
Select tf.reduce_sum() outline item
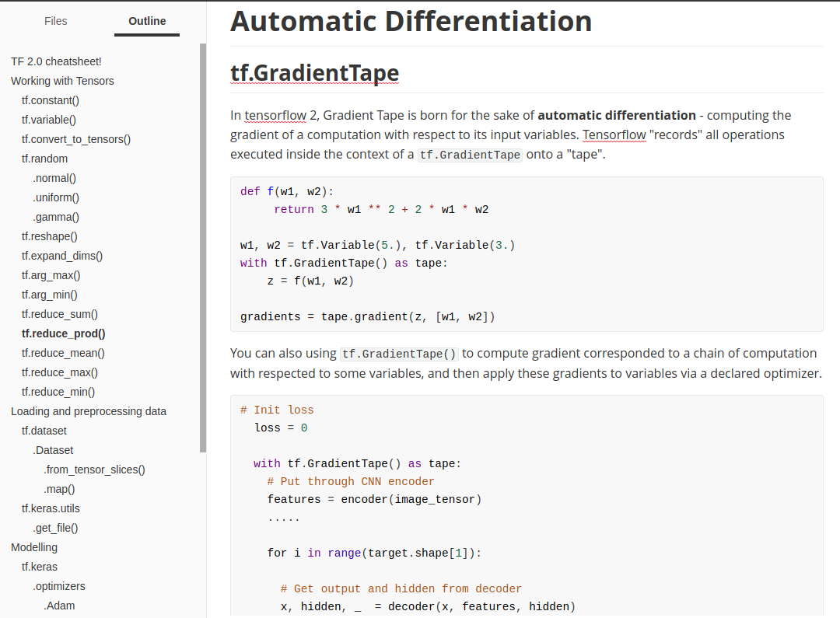[x=59, y=314]
